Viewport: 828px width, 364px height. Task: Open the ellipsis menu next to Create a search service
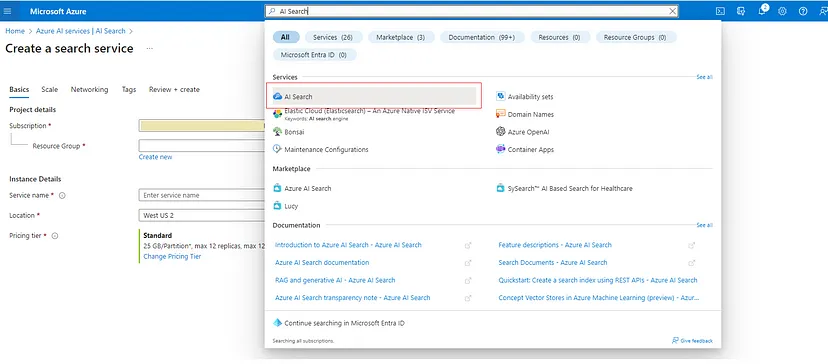coord(149,49)
